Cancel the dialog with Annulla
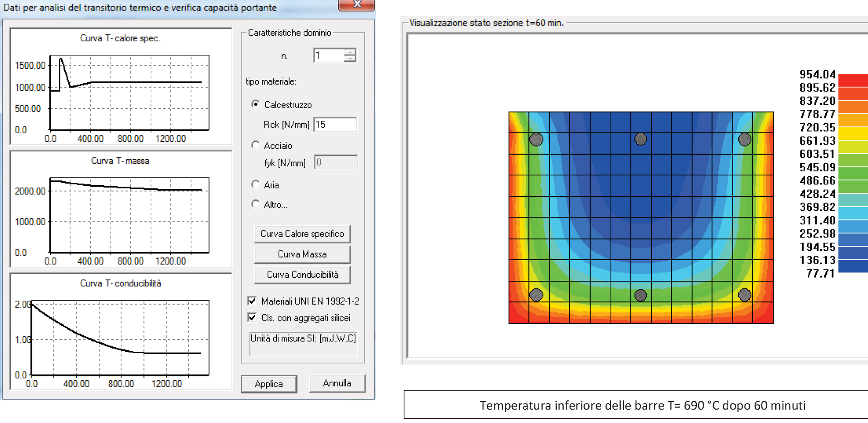Image resolution: width=868 pixels, height=423 pixels. pyautogui.click(x=337, y=383)
